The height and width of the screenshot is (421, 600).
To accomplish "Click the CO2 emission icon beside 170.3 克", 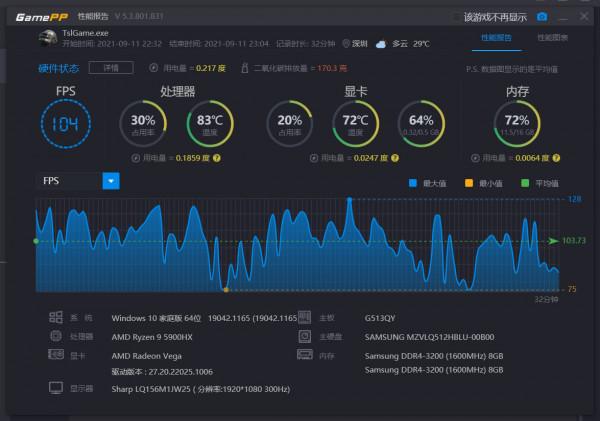I will pyautogui.click(x=245, y=68).
